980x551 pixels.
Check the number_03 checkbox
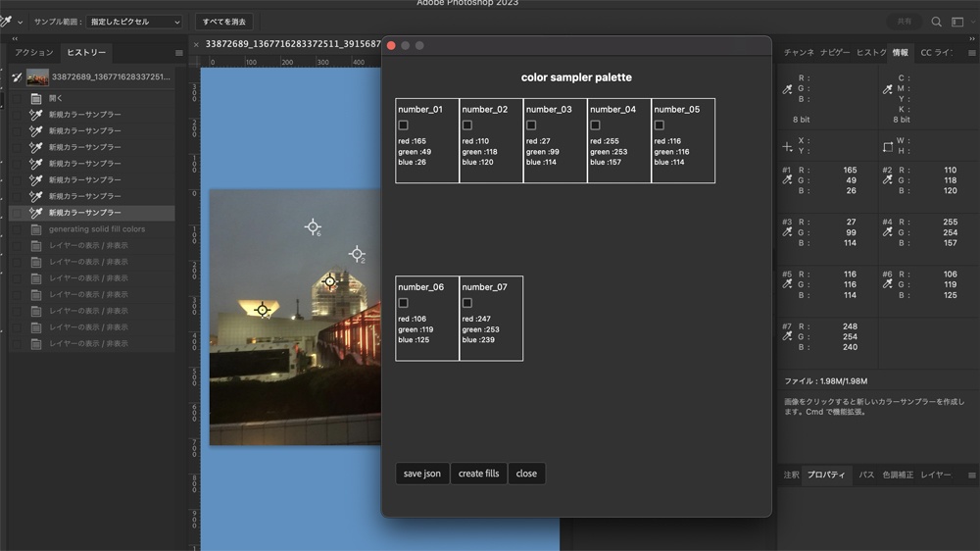(530, 125)
